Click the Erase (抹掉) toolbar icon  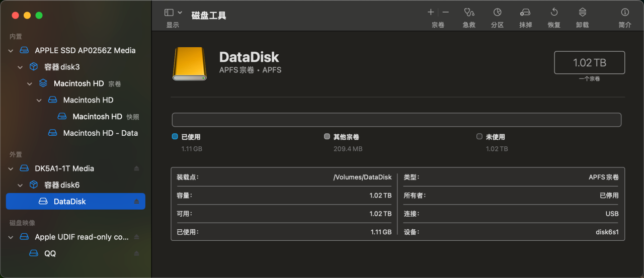[525, 13]
